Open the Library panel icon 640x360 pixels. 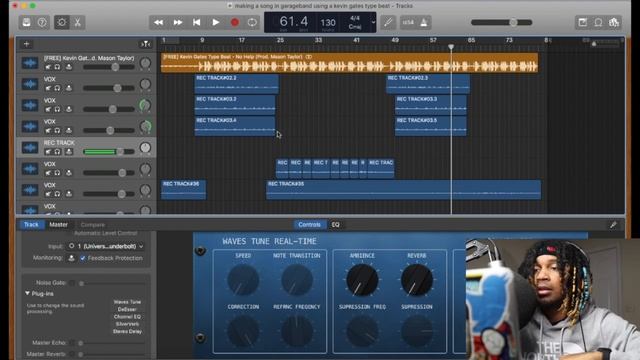(27, 22)
